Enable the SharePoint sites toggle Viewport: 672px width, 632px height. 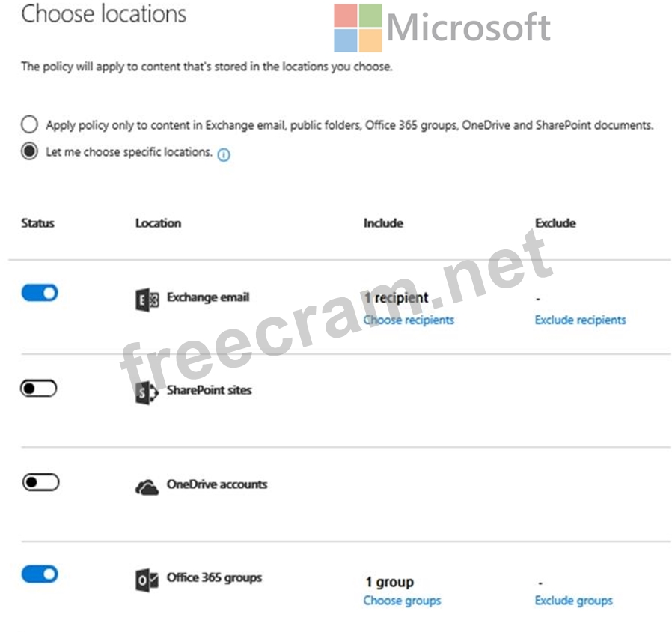39,389
